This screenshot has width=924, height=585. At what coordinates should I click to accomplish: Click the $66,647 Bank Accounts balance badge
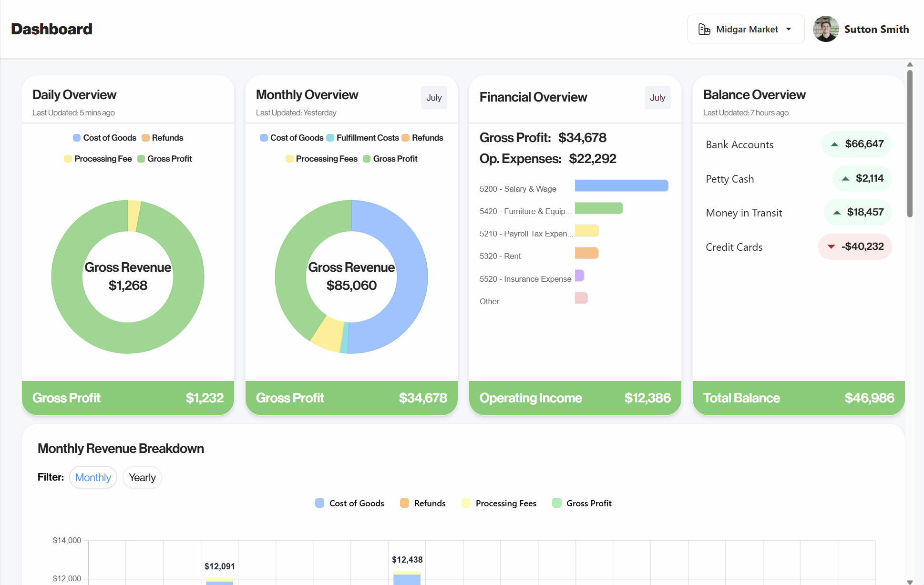pos(857,144)
